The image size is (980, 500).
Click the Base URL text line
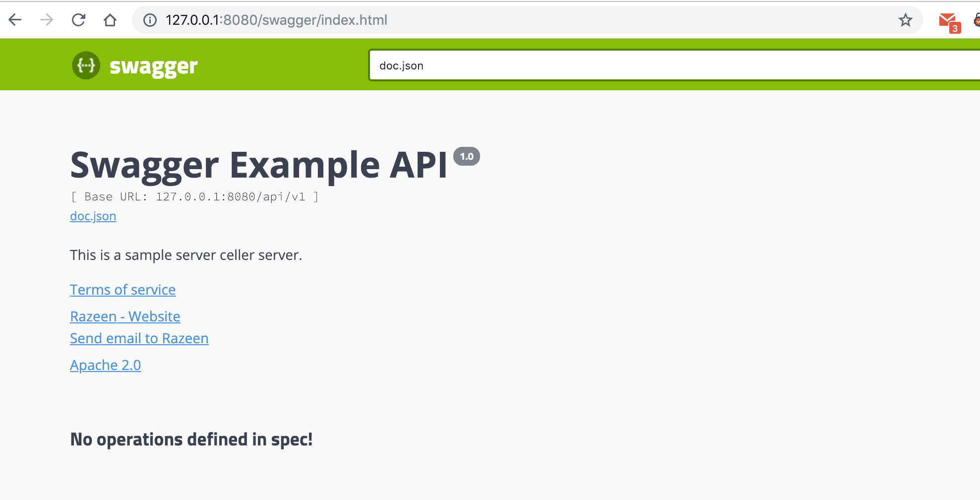(x=194, y=196)
